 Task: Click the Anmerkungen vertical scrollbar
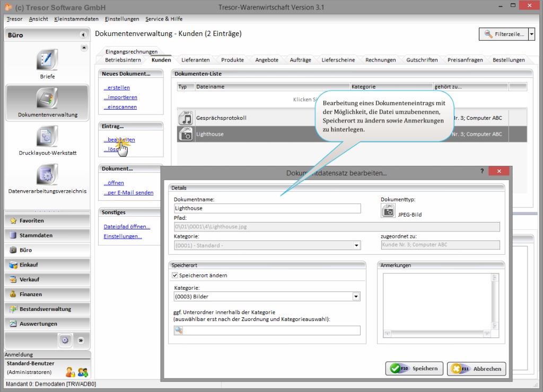[x=495, y=305]
